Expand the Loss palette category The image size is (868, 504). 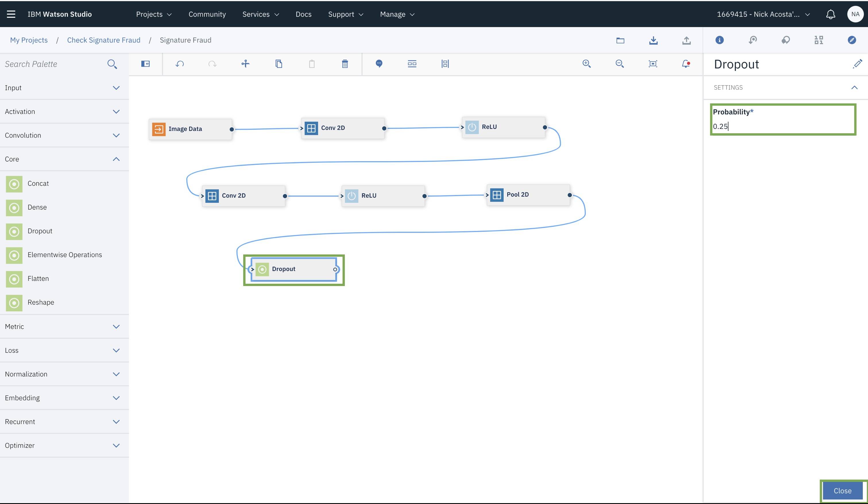click(x=64, y=350)
